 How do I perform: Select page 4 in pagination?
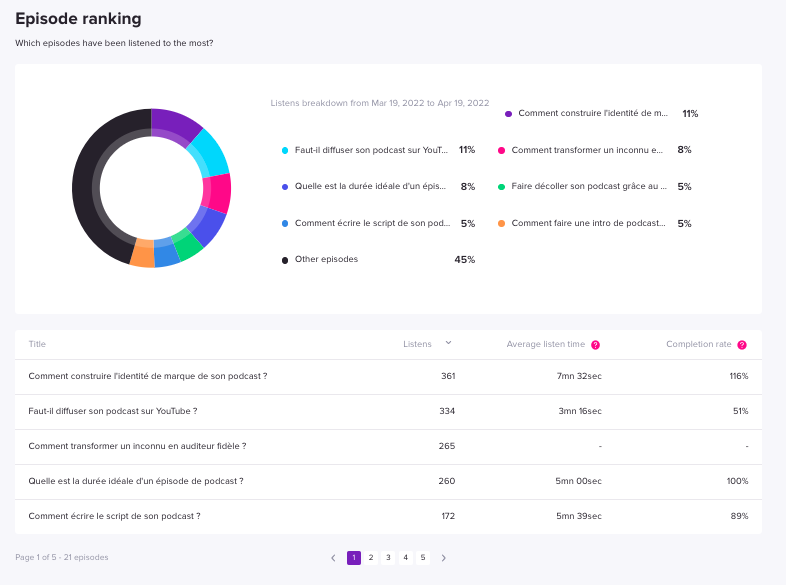[406, 557]
